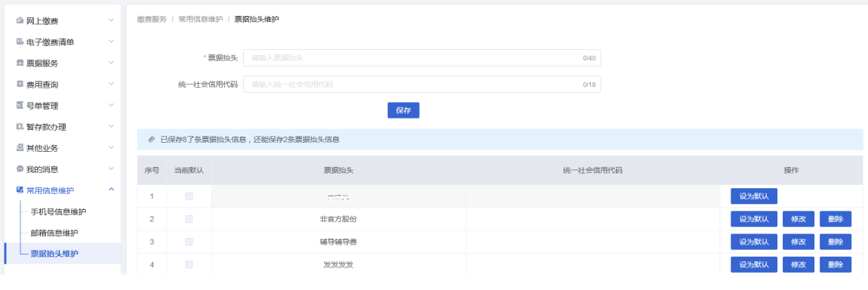This screenshot has width=868, height=290.
Task: Expand the 其他业务 menu chevron
Action: point(111,147)
